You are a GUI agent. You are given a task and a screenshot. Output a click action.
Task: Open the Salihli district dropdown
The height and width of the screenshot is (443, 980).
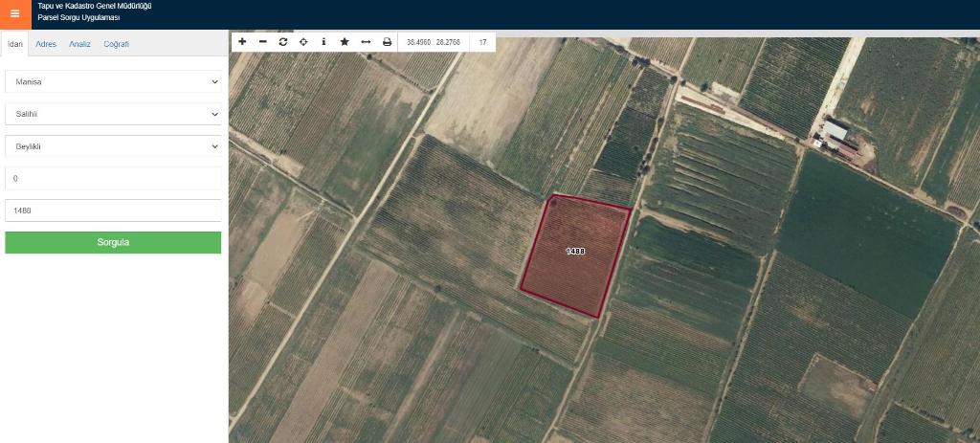click(113, 114)
